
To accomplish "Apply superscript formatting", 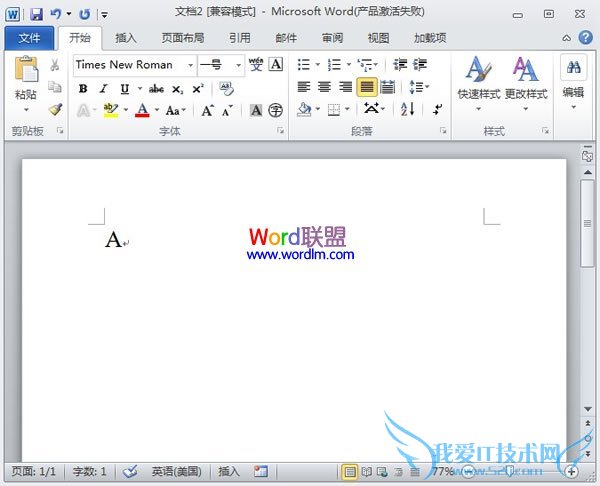I will pos(198,89).
